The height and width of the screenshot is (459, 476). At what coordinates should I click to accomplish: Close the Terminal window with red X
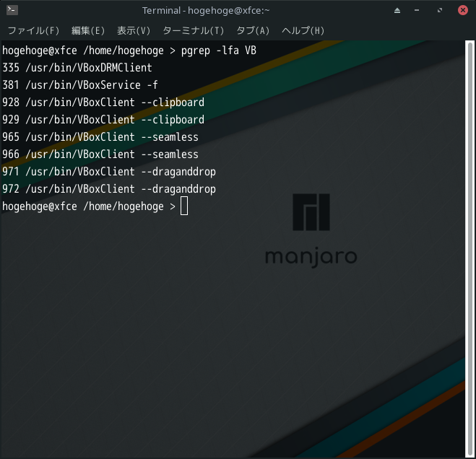[x=463, y=10]
